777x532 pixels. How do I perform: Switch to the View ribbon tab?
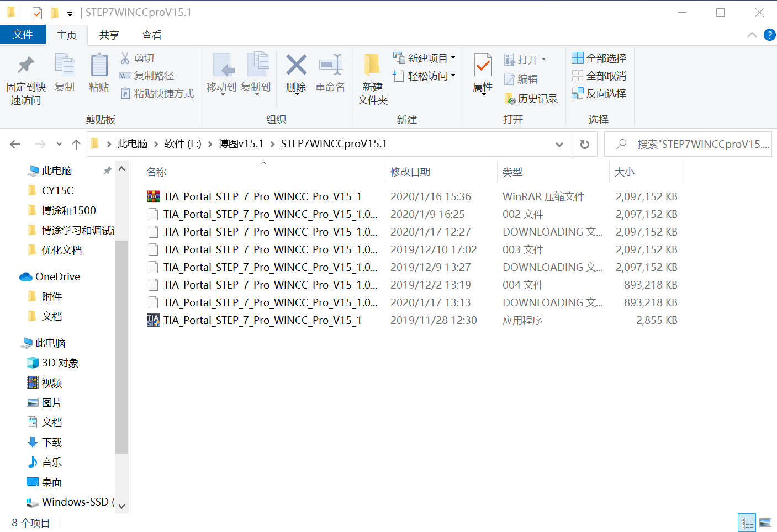pyautogui.click(x=151, y=35)
